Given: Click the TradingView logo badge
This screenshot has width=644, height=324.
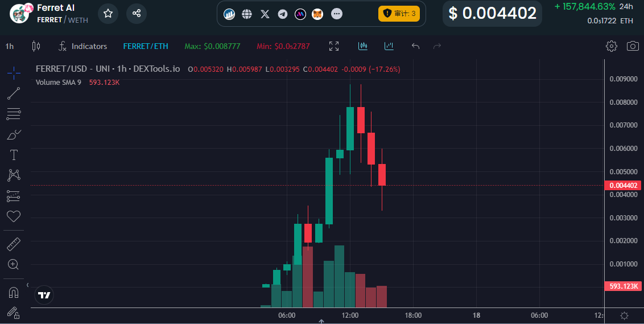Looking at the screenshot, I should click(44, 295).
